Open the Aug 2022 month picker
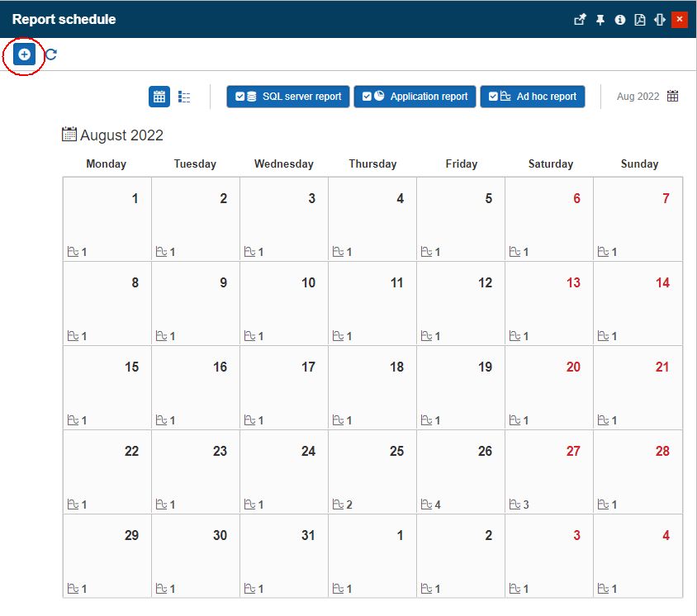 tap(638, 97)
